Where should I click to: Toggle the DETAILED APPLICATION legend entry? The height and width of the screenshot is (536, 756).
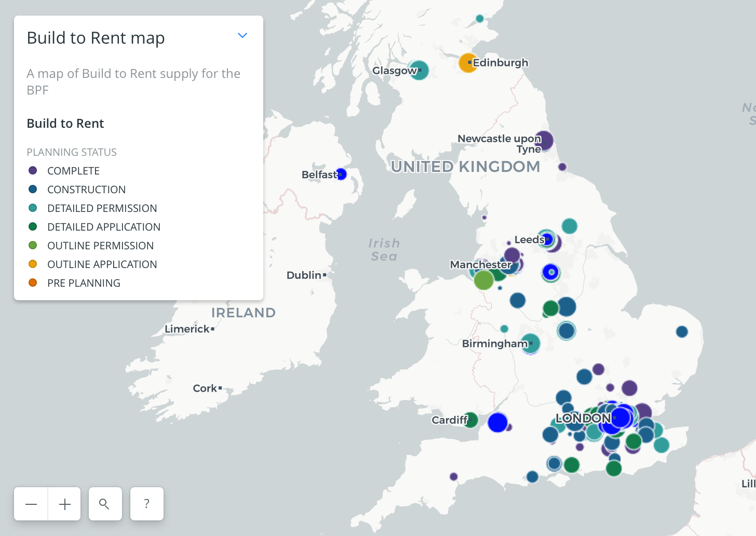tap(103, 227)
